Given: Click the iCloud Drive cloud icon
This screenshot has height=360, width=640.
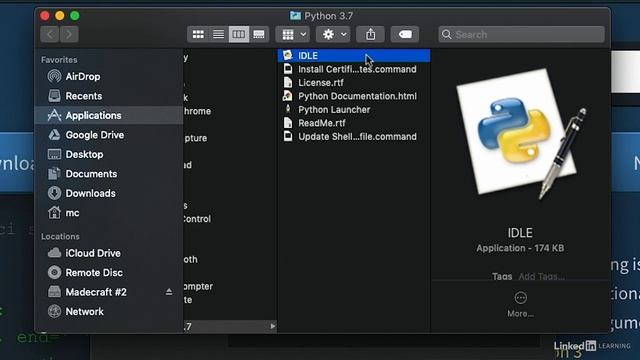Looking at the screenshot, I should [54, 253].
